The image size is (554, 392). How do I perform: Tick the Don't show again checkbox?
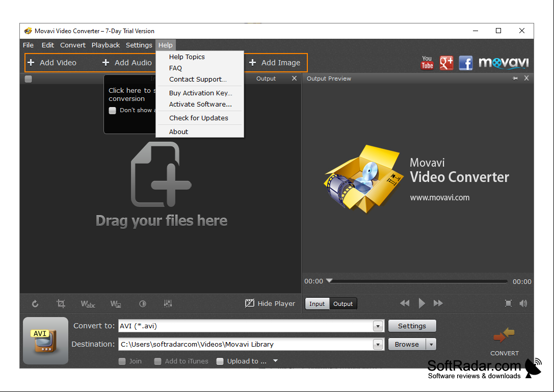pyautogui.click(x=112, y=110)
